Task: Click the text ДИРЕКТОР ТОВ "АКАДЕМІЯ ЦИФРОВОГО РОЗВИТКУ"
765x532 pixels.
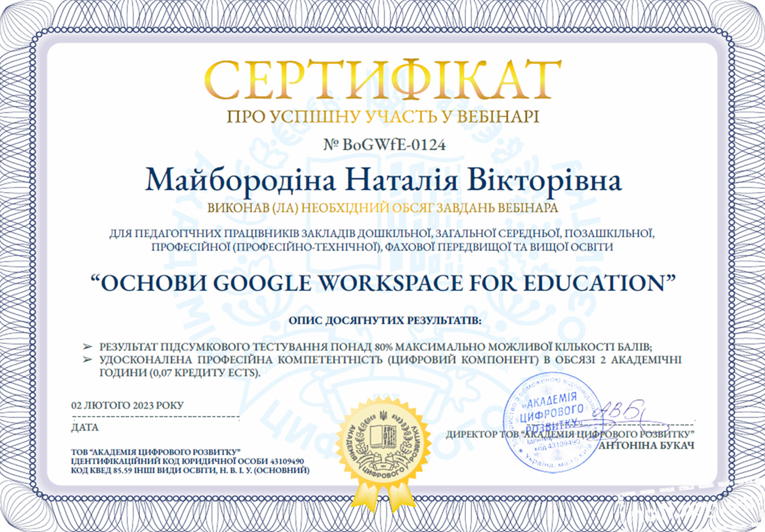Action: [570, 435]
